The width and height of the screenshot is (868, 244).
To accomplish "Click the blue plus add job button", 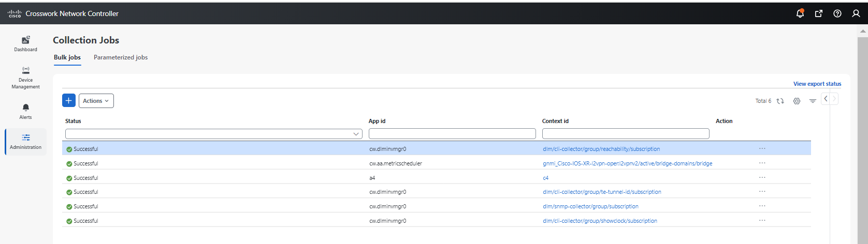I will pos(69,101).
